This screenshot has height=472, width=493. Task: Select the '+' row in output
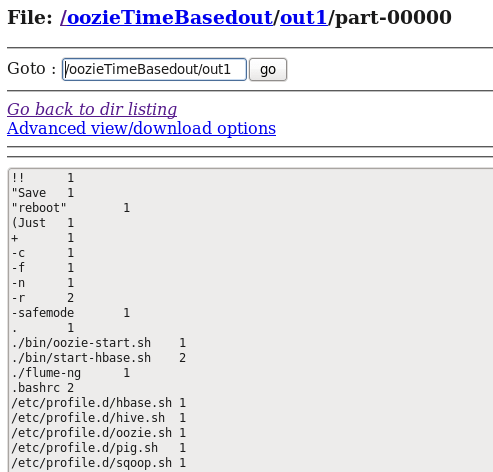click(43, 238)
